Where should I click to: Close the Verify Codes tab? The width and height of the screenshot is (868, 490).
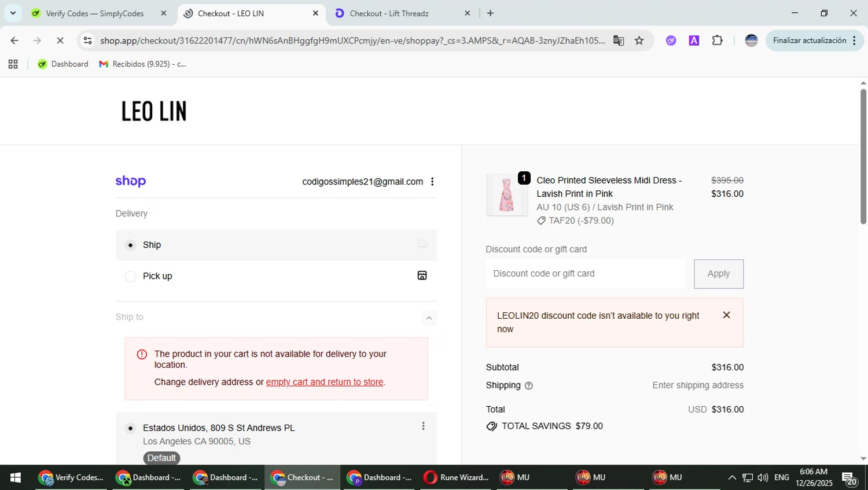click(164, 13)
